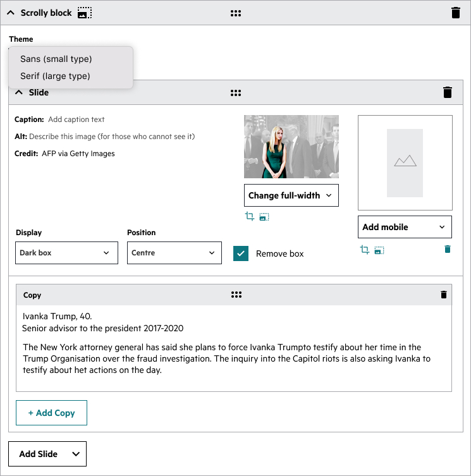Delete the Scrolly block with its trash icon
This screenshot has height=476, width=471.
(x=456, y=13)
